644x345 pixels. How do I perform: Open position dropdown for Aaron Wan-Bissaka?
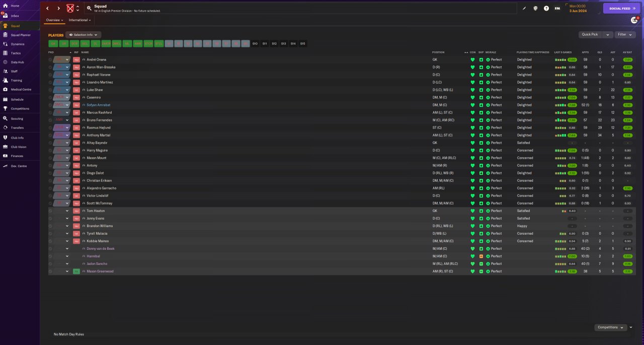tap(67, 67)
